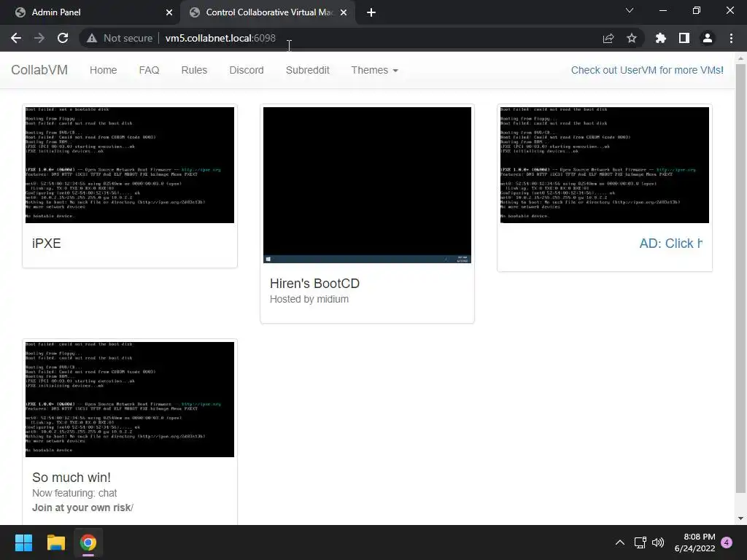Go back to the previous page

coord(16,38)
